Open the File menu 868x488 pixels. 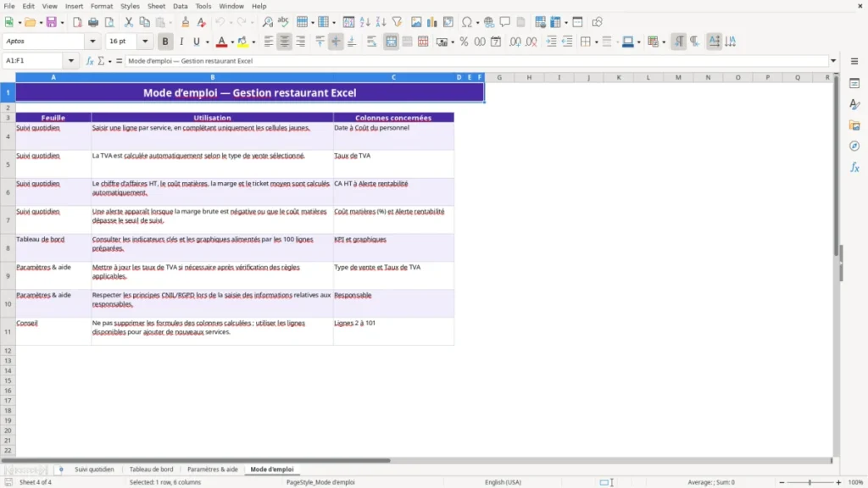click(9, 6)
